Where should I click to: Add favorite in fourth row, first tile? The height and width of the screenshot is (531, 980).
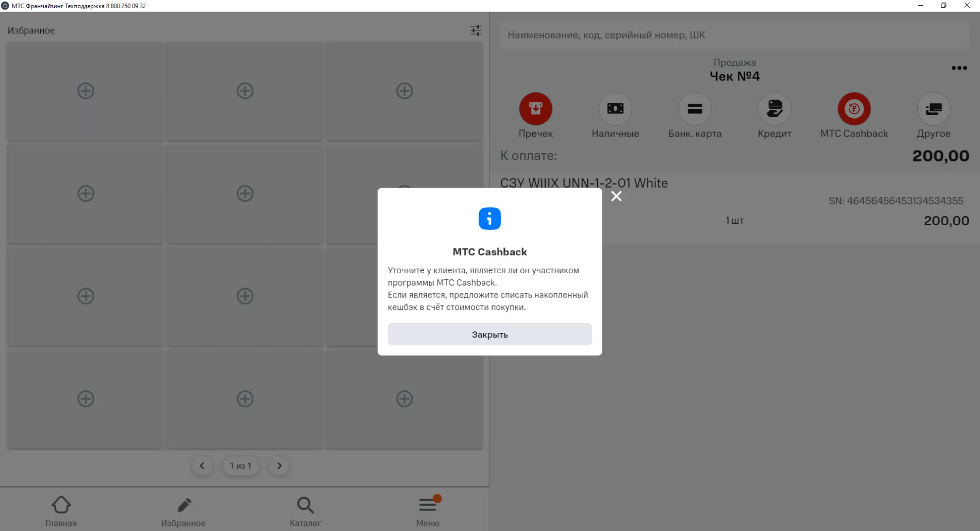tap(86, 399)
